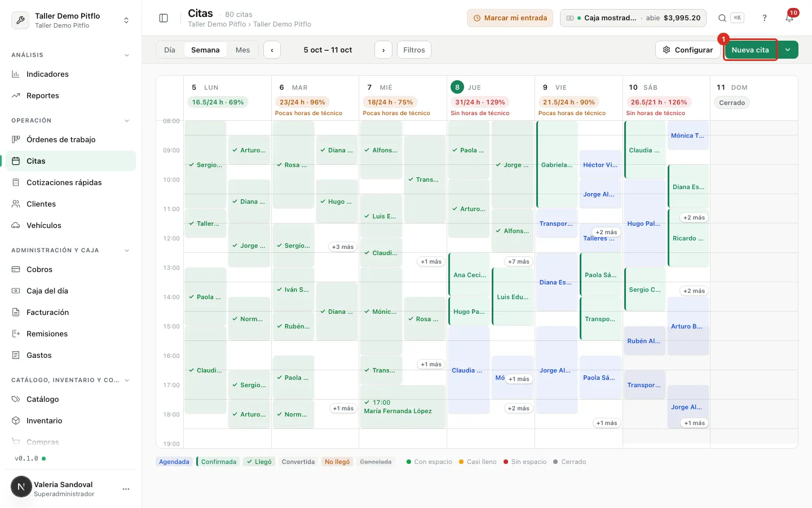Open the Catálogo section
Screen dimensions: 812x508
click(x=70, y=399)
